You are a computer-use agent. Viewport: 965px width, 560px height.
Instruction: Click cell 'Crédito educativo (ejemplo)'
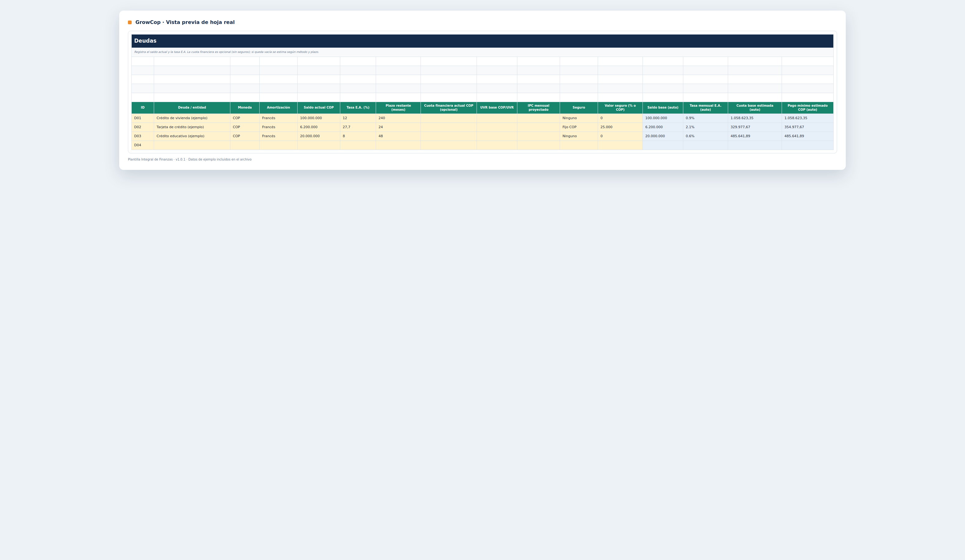(192, 136)
